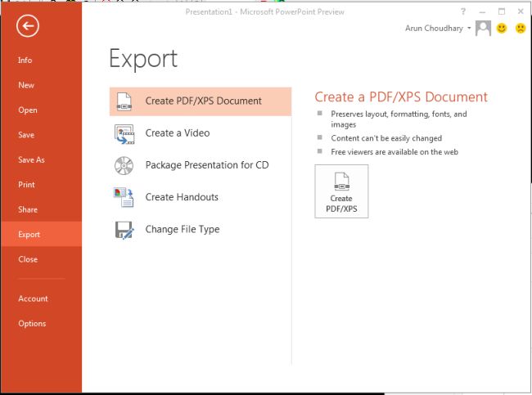The width and height of the screenshot is (532, 395).
Task: Click the Export page title
Action: coord(143,60)
